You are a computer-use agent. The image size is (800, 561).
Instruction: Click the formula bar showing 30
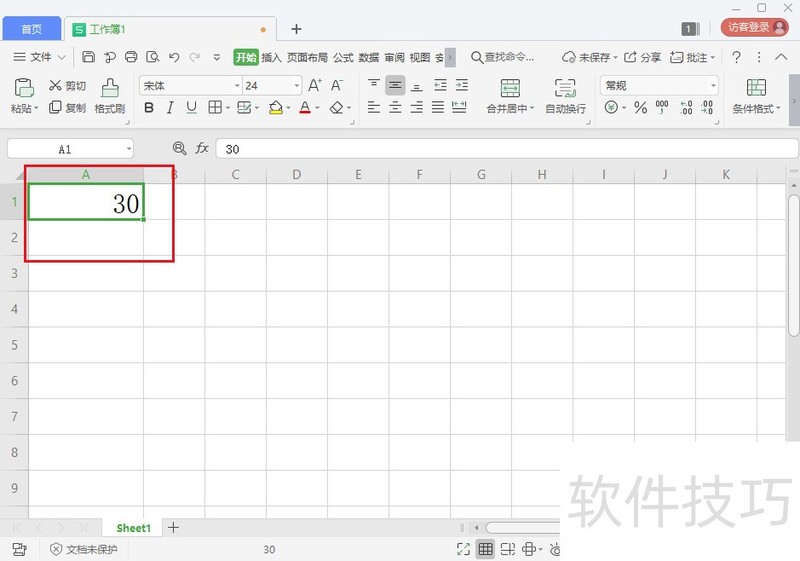(507, 149)
